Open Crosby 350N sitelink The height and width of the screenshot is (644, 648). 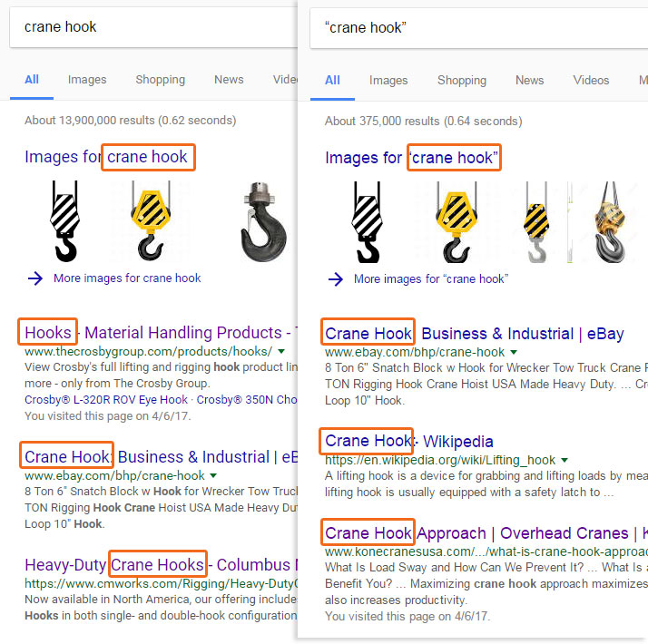(247, 400)
